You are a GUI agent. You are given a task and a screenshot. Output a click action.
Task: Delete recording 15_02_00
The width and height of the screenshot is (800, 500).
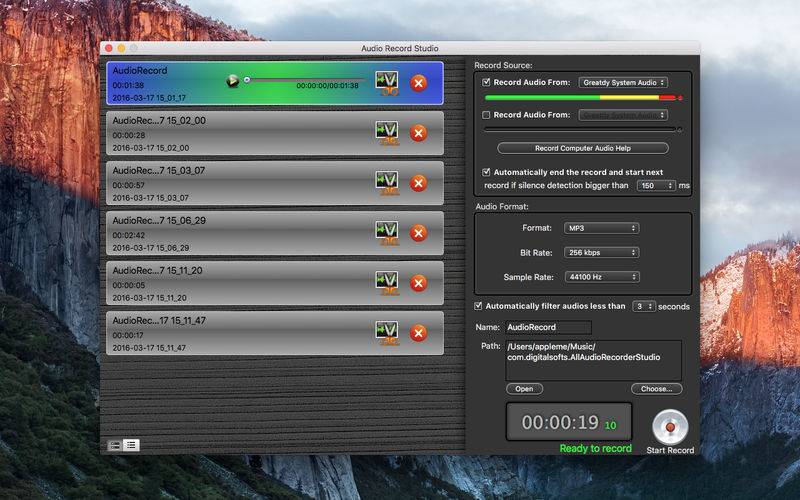pyautogui.click(x=418, y=133)
